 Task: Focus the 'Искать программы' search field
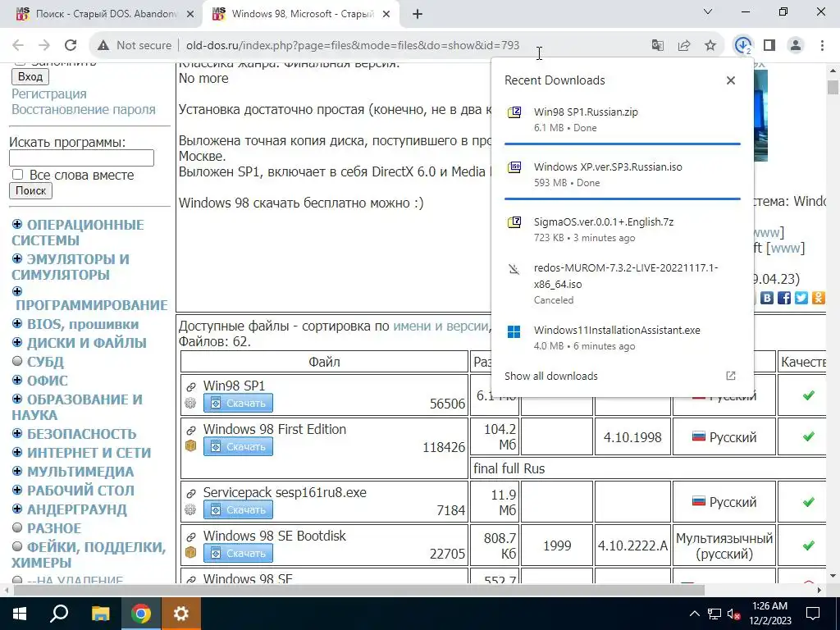click(81, 158)
